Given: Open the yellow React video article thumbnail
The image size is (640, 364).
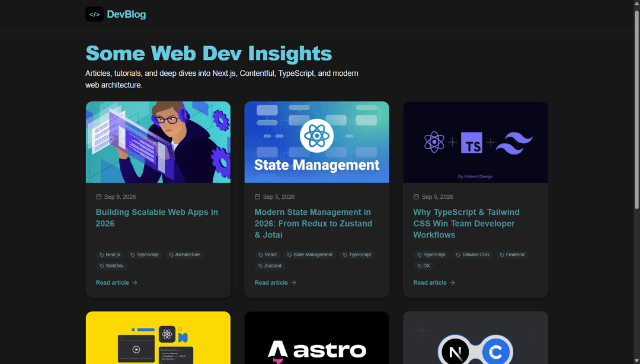Looking at the screenshot, I should pyautogui.click(x=158, y=338).
